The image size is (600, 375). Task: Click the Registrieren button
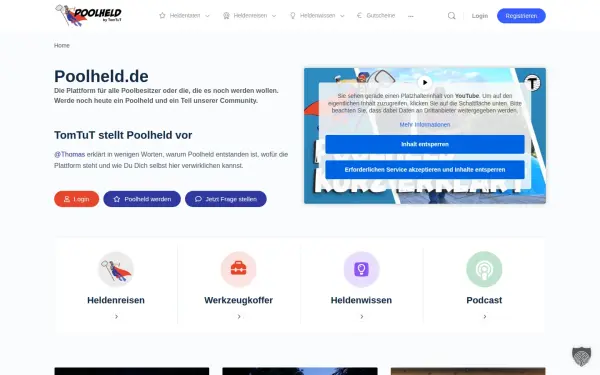tap(521, 16)
